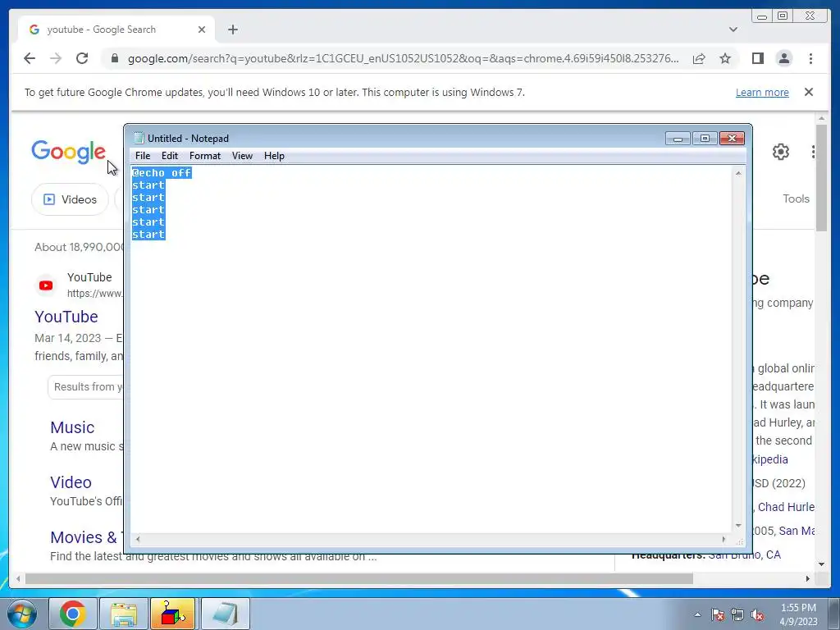Open Tools in Google search
The width and height of the screenshot is (840, 630).
(x=796, y=199)
